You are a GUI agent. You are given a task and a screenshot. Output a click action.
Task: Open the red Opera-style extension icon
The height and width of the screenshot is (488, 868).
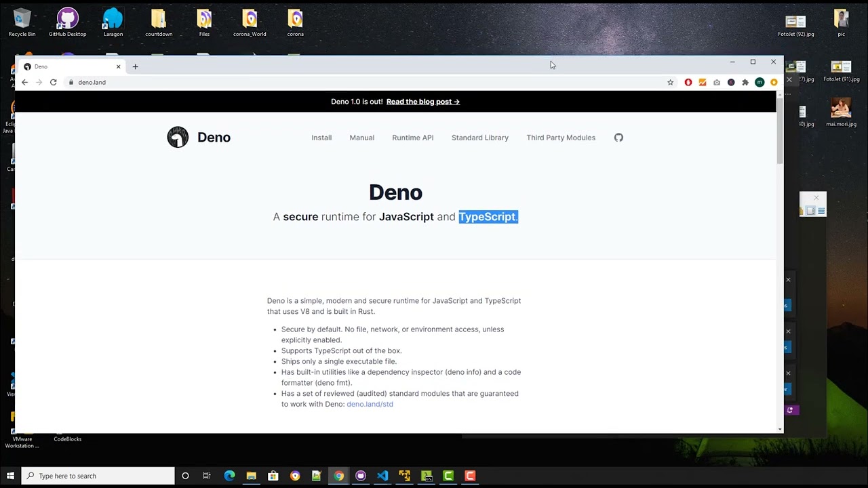coord(688,83)
